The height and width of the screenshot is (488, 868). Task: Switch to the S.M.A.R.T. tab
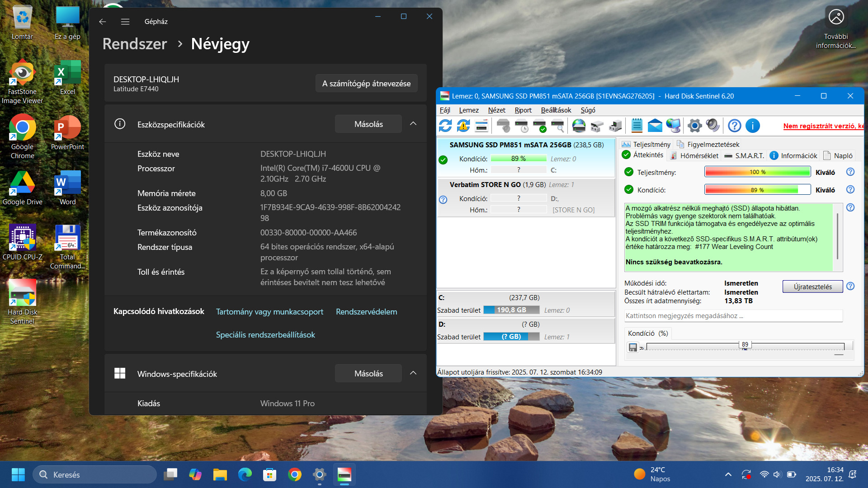coord(744,155)
